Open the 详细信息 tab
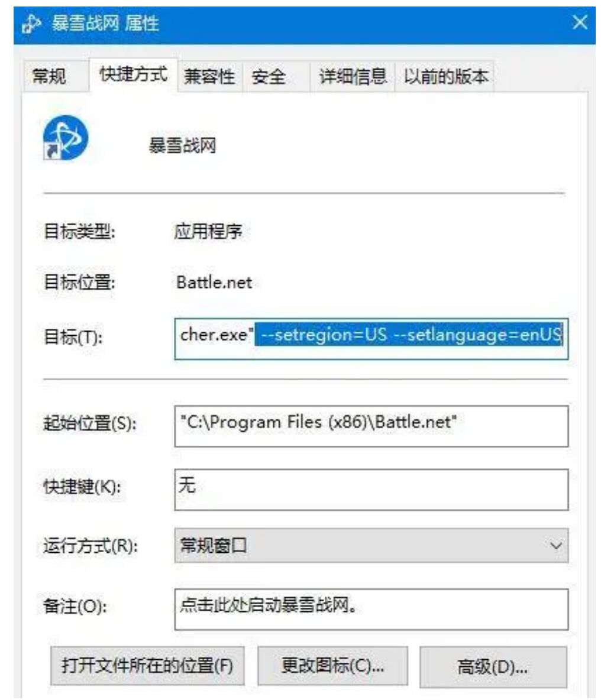Viewport: 601px width, 700px height. click(x=353, y=76)
